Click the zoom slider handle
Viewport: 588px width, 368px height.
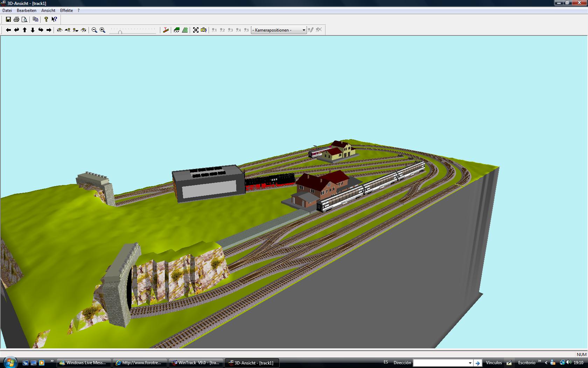tap(120, 32)
